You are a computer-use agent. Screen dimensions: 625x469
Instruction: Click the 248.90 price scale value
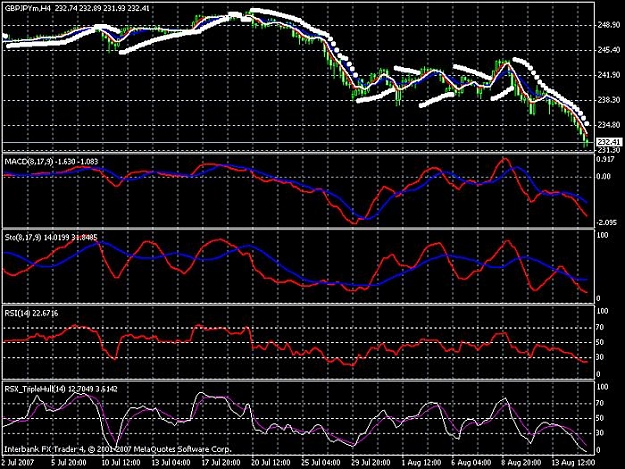[x=609, y=25]
